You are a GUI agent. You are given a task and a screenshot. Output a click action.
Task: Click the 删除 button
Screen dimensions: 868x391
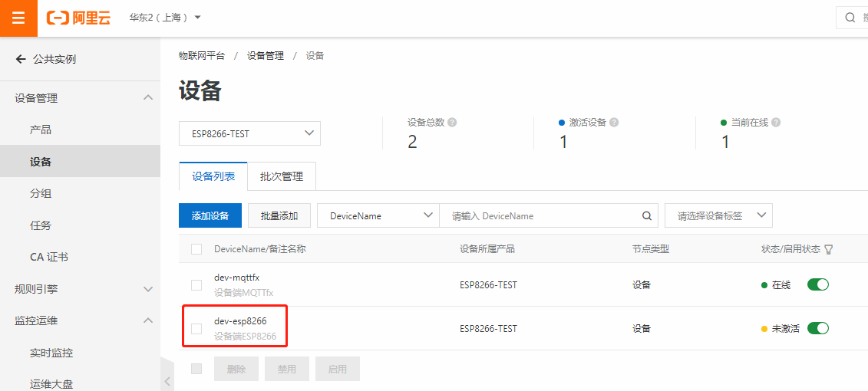pos(236,369)
